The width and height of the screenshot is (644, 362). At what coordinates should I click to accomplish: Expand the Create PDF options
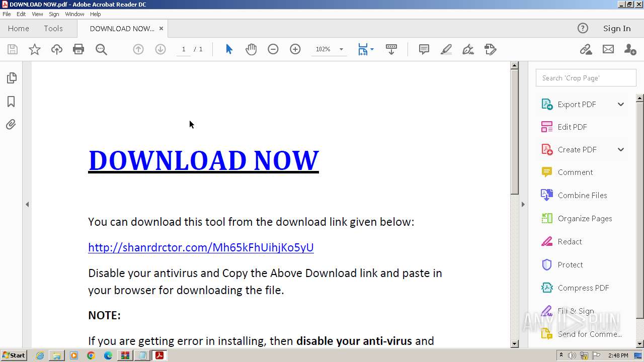point(621,149)
